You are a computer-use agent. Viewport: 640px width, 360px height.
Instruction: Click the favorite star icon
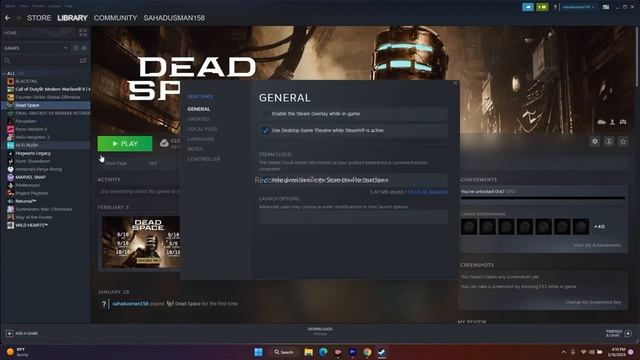coord(623,141)
